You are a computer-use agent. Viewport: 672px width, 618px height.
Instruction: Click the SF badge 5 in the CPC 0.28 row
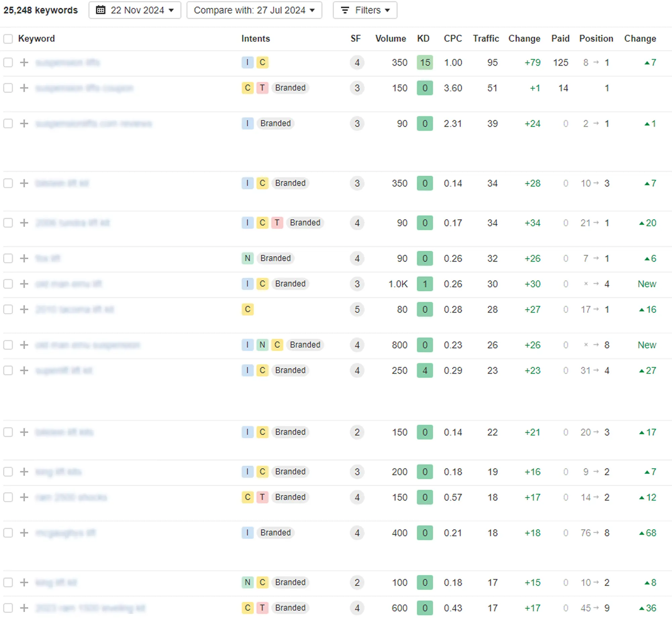point(357,309)
